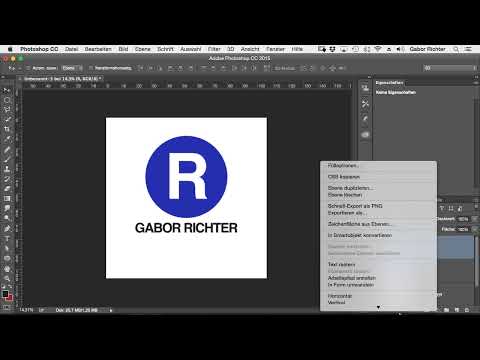Open the Apple menu

click(x=10, y=49)
